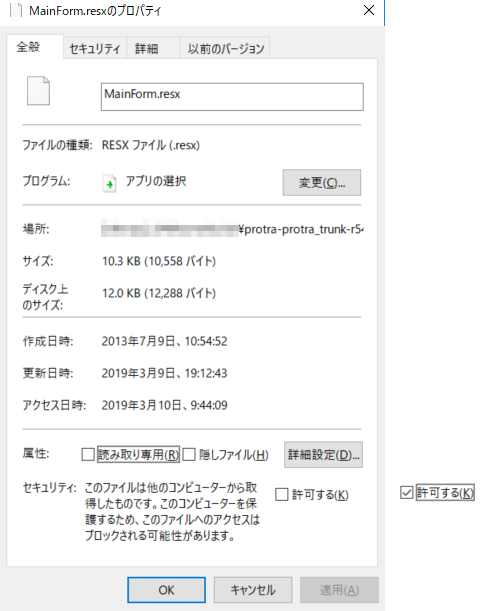Image resolution: width=496 pixels, height=611 pixels.
Task: Click the 適用(A) button
Action: 339,590
